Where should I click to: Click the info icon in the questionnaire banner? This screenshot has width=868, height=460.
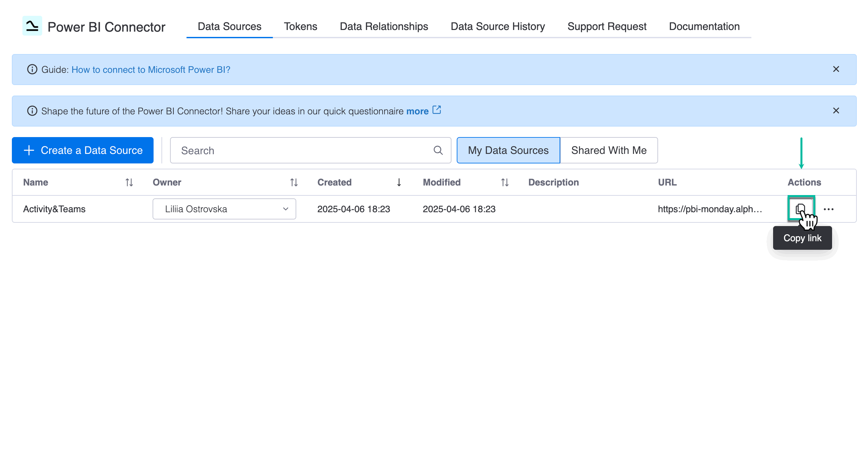(x=32, y=111)
